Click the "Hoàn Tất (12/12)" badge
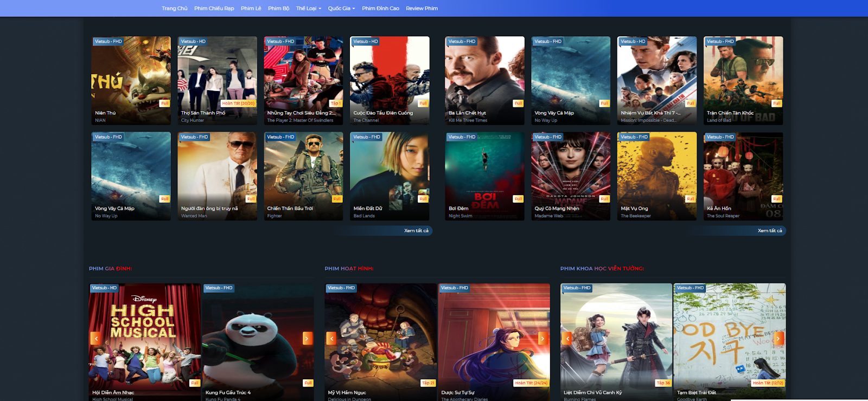Viewport: 868px width, 401px height. (x=768, y=383)
